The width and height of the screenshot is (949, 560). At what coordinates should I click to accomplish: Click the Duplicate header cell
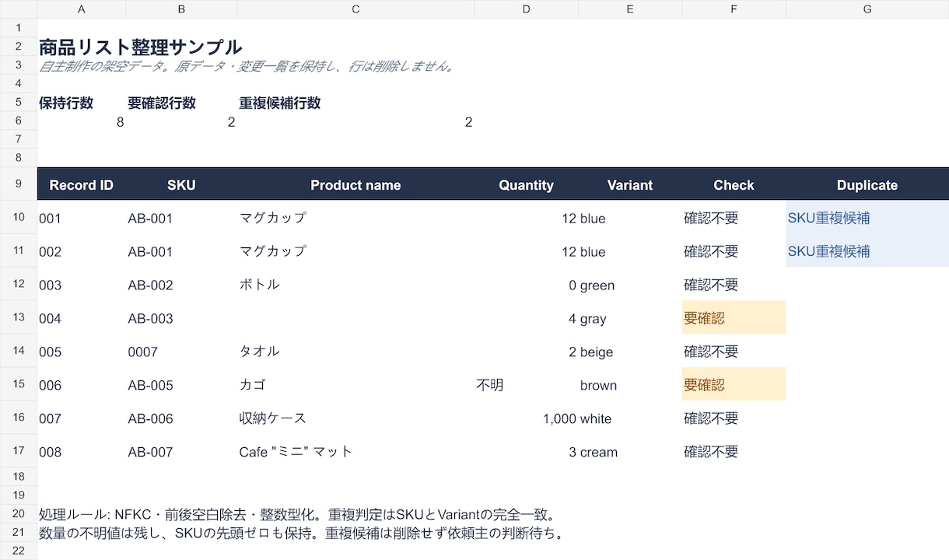coord(867,185)
